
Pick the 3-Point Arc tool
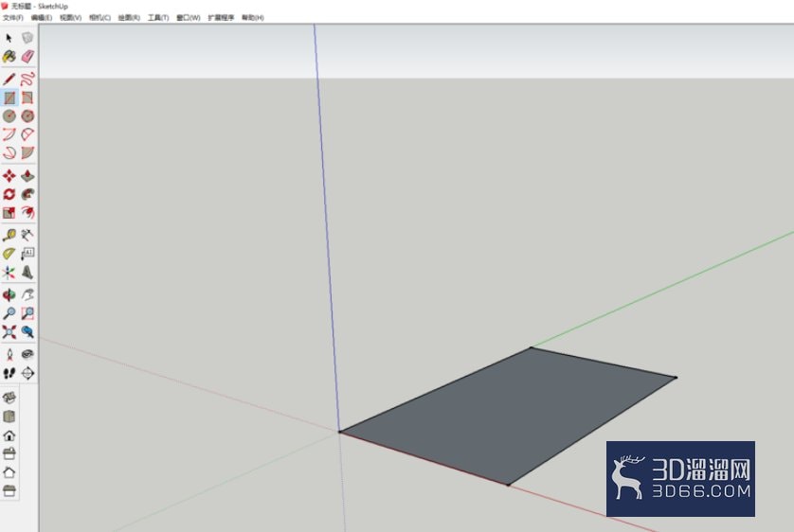(x=9, y=152)
